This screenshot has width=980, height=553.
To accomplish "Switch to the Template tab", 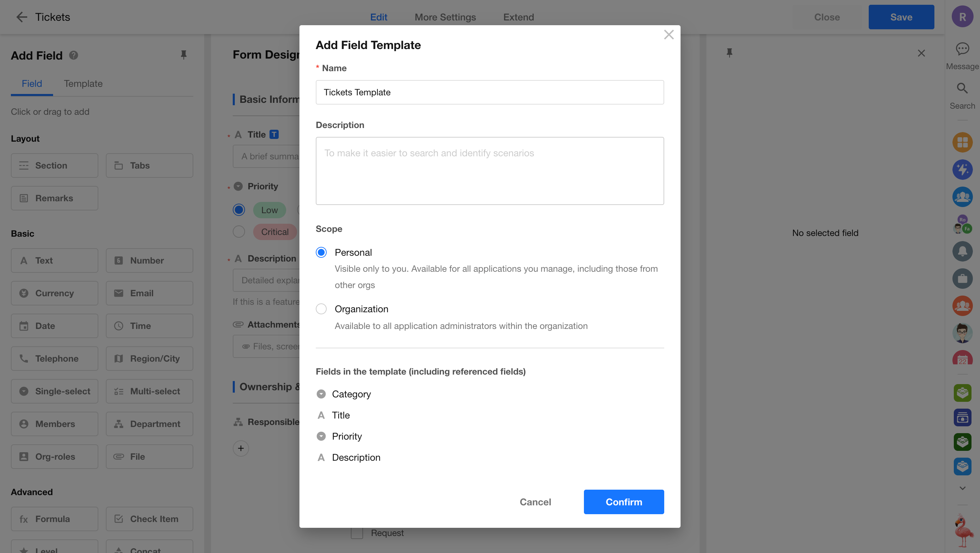I will click(x=83, y=84).
